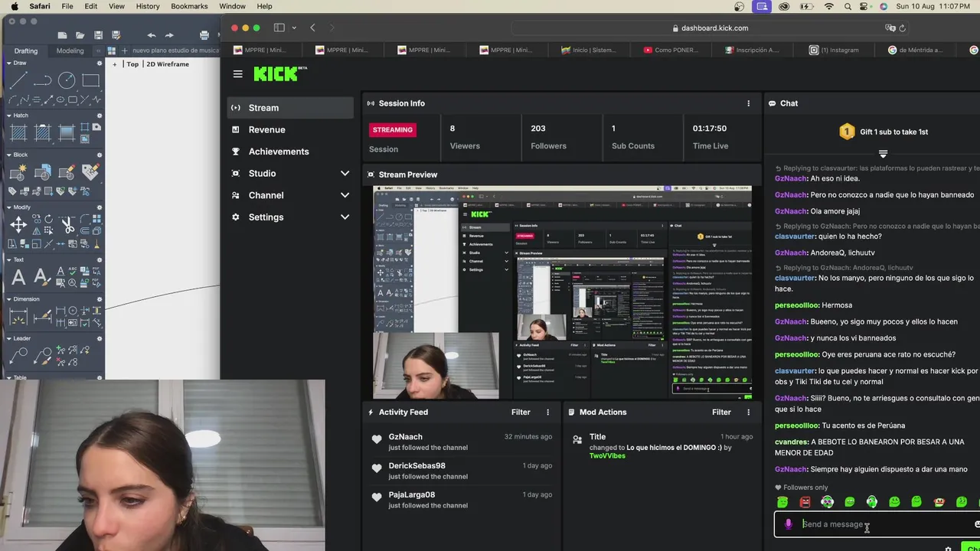Reload the page in Safari
This screenshot has height=551, width=980.
pyautogui.click(x=902, y=28)
